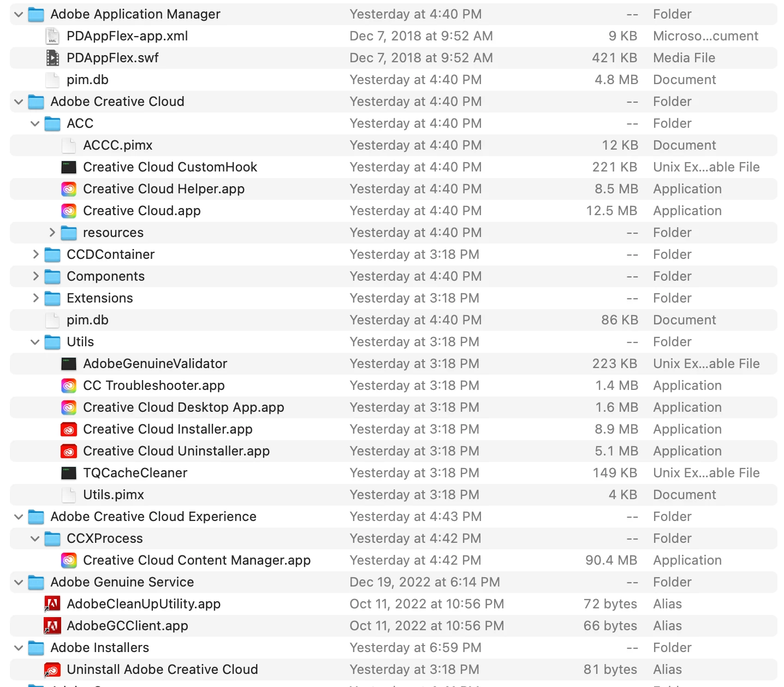Click the PDAppFlex-app.xml file icon
Image resolution: width=784 pixels, height=687 pixels.
tap(52, 36)
